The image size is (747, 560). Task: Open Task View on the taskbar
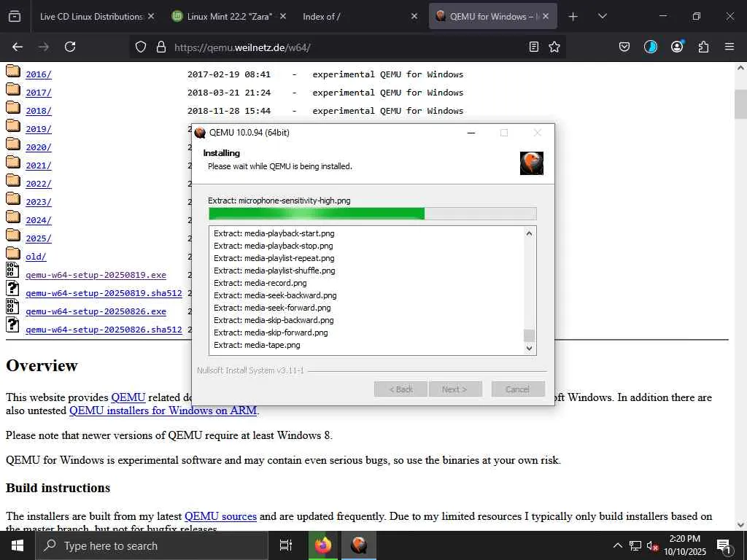[x=285, y=545]
